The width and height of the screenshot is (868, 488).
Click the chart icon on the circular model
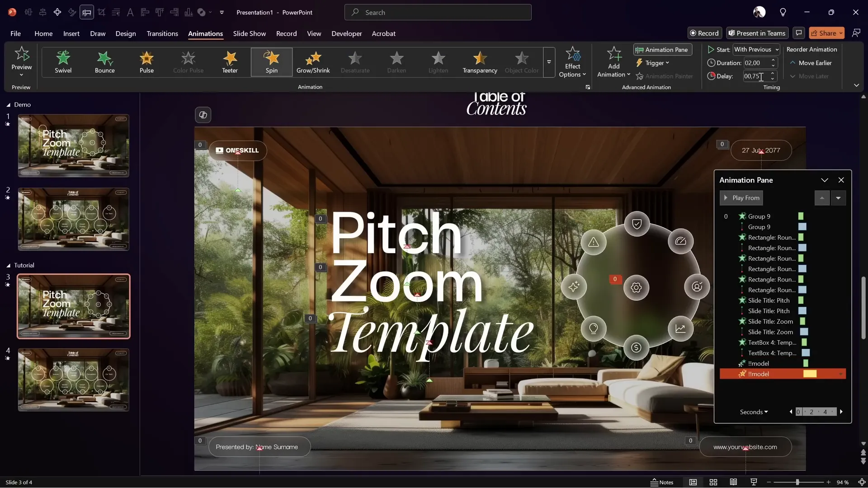click(680, 328)
